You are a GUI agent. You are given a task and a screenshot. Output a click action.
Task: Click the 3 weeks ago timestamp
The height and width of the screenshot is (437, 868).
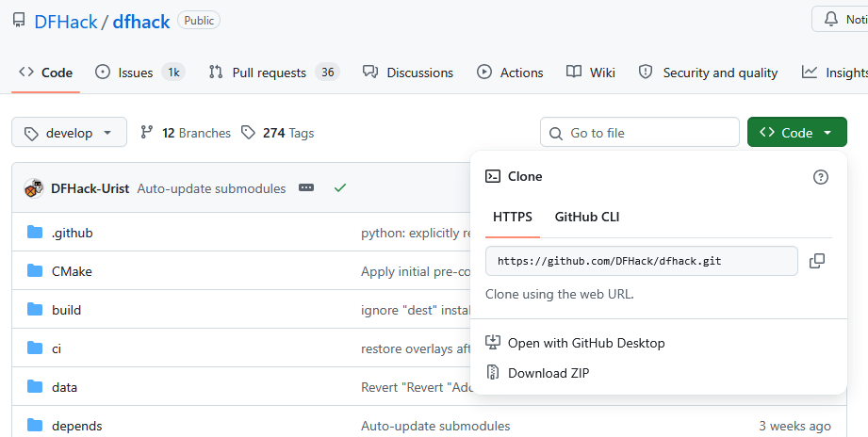pos(794,427)
